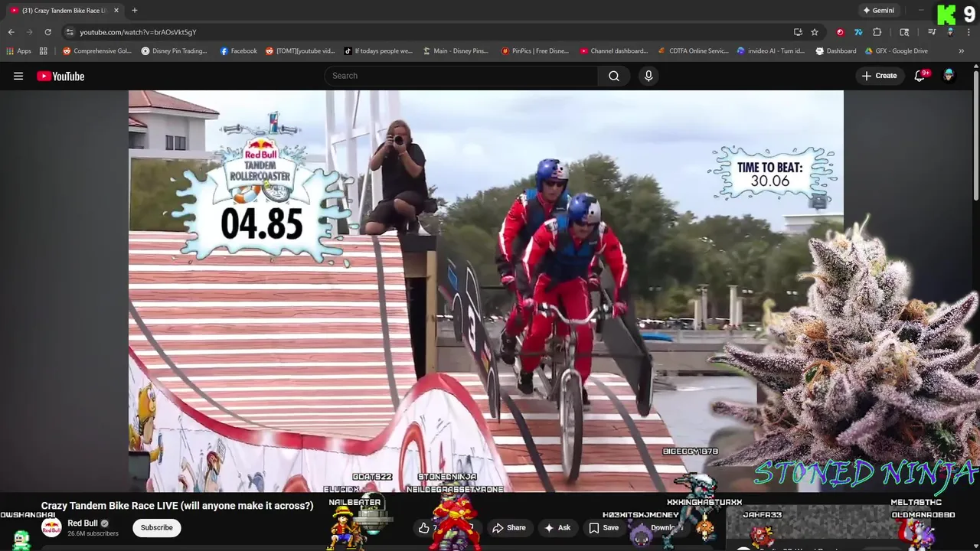Viewport: 980px width, 551px height.
Task: Click the Share button under the video
Action: click(x=509, y=527)
